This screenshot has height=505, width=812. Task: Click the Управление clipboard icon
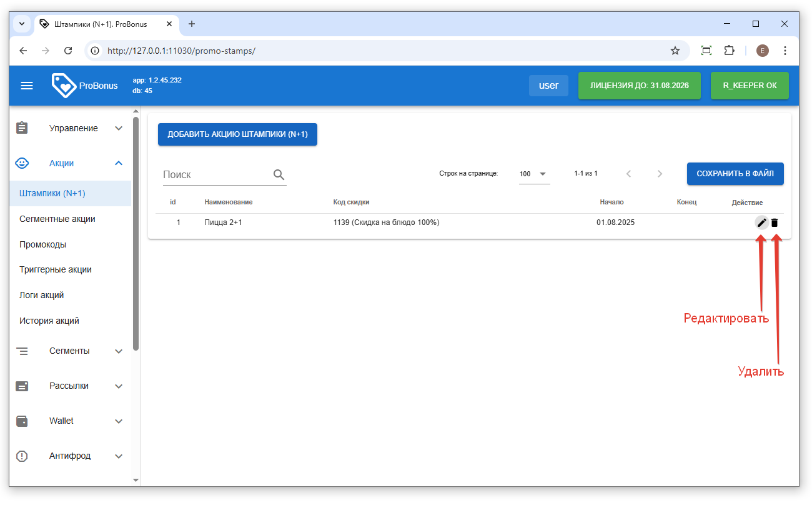pyautogui.click(x=22, y=128)
